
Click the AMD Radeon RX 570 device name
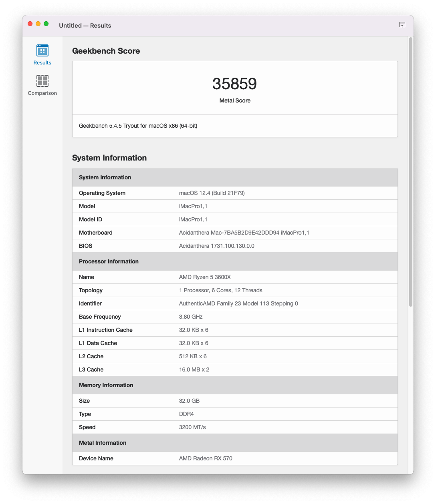pyautogui.click(x=205, y=458)
